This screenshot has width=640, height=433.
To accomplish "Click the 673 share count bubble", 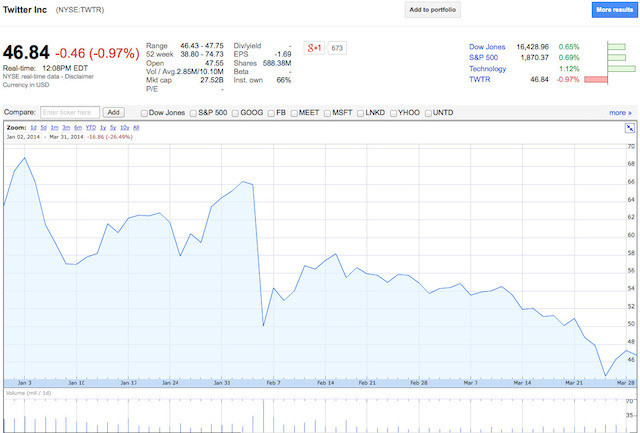I will (x=337, y=48).
